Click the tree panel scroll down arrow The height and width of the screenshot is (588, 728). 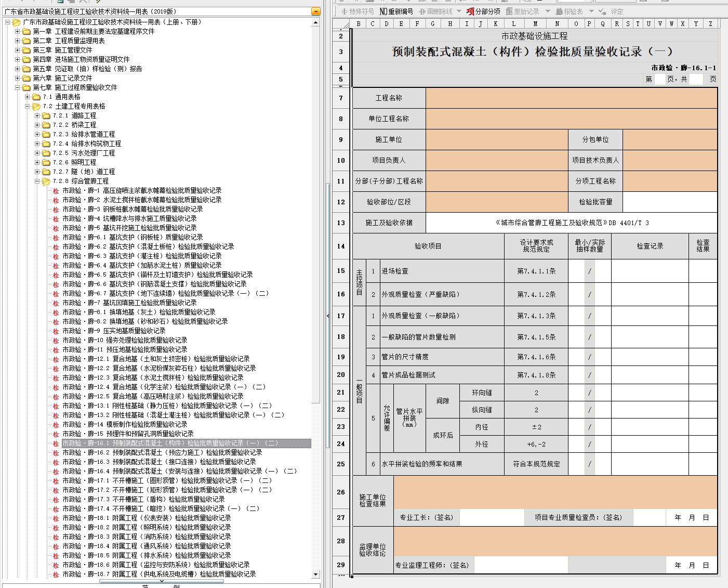[x=316, y=574]
